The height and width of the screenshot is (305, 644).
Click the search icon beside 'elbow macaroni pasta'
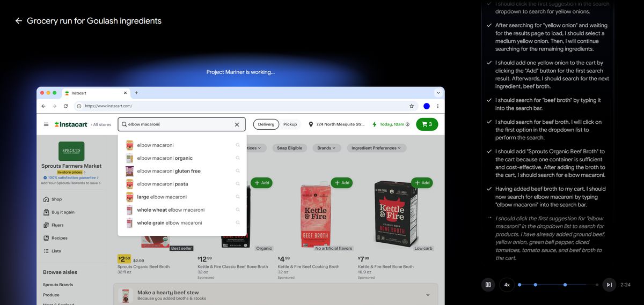click(238, 184)
